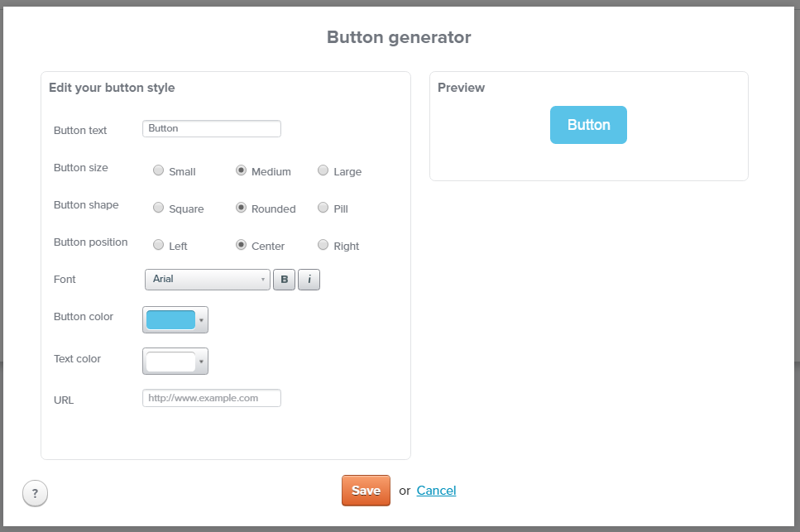Align button position to the Left
Screen dimensions: 800x532
tap(158, 245)
